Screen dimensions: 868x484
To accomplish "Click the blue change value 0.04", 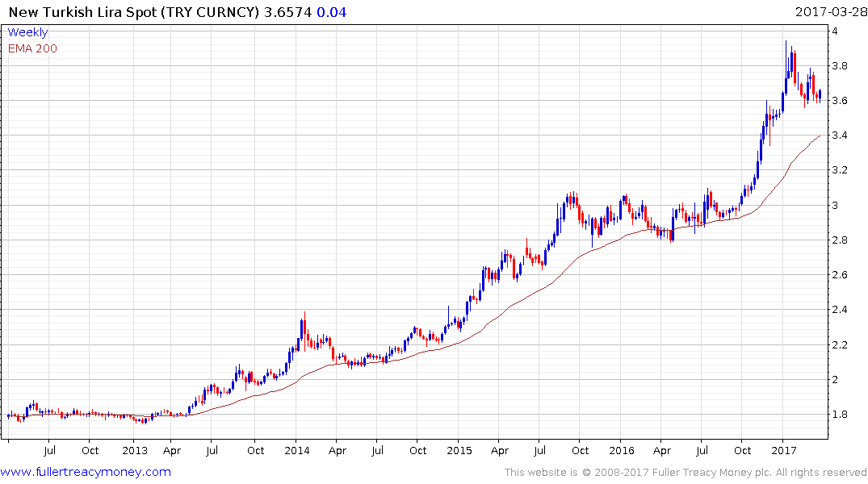I will [x=332, y=12].
